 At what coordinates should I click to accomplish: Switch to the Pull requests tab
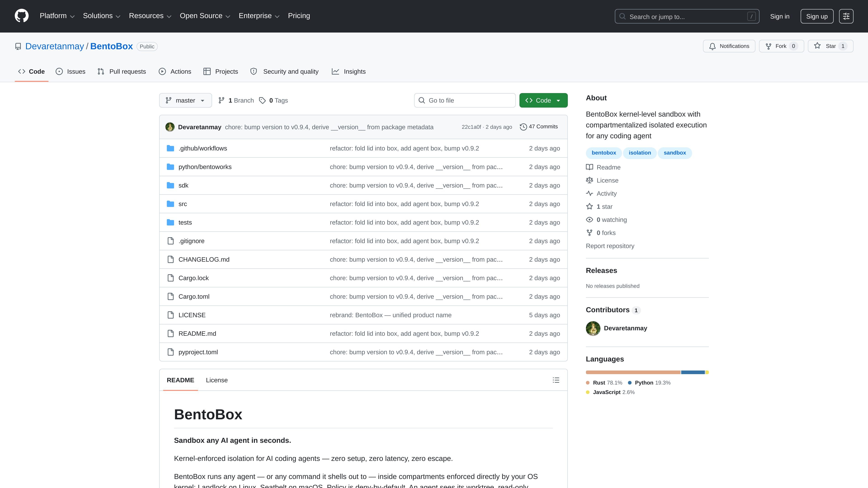(x=122, y=71)
